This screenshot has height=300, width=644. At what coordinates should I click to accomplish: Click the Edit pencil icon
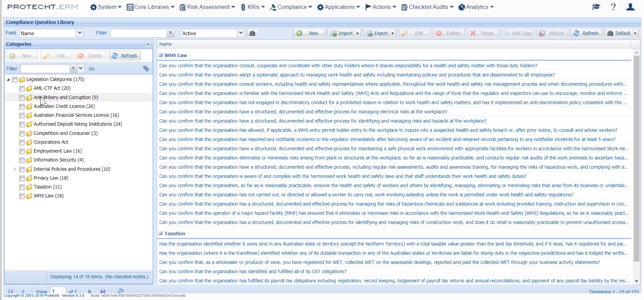(404, 33)
